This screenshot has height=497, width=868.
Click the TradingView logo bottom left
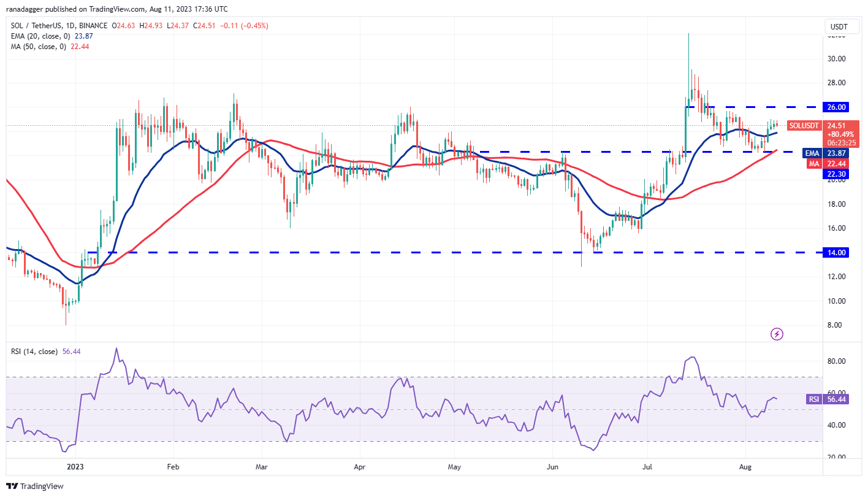(x=35, y=485)
